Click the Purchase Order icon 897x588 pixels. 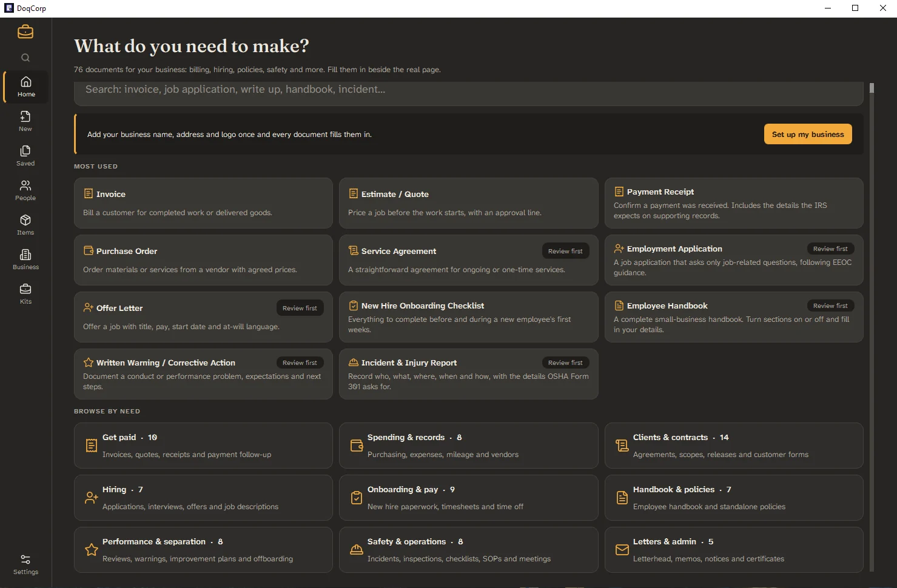(x=89, y=250)
